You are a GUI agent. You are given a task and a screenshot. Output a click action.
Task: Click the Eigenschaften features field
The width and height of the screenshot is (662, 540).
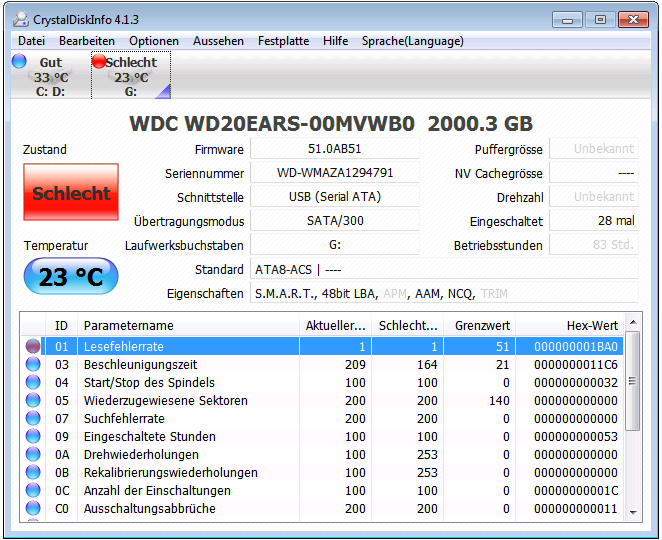point(444,293)
